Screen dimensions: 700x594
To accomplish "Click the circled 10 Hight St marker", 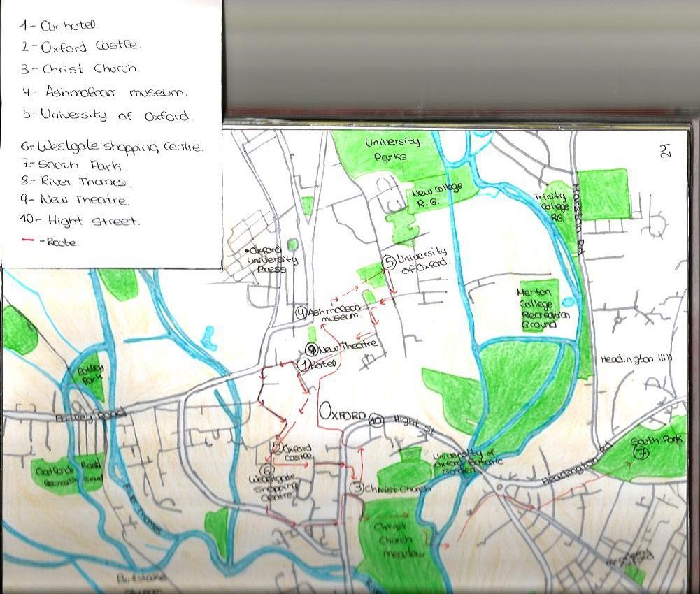I will click(x=376, y=421).
